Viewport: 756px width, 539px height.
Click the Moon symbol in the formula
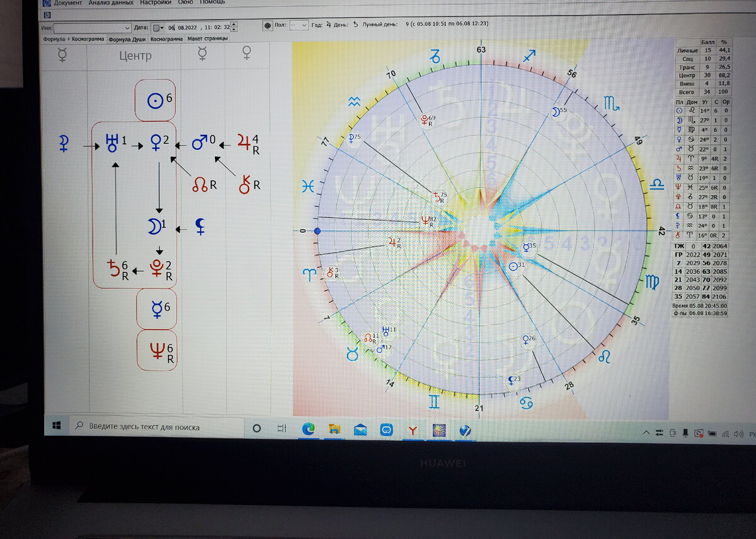point(154,228)
